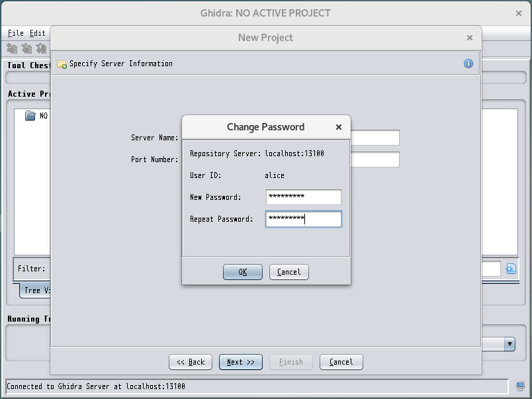Go to previous wizard step with Back
This screenshot has width=532, height=399.
191,362
